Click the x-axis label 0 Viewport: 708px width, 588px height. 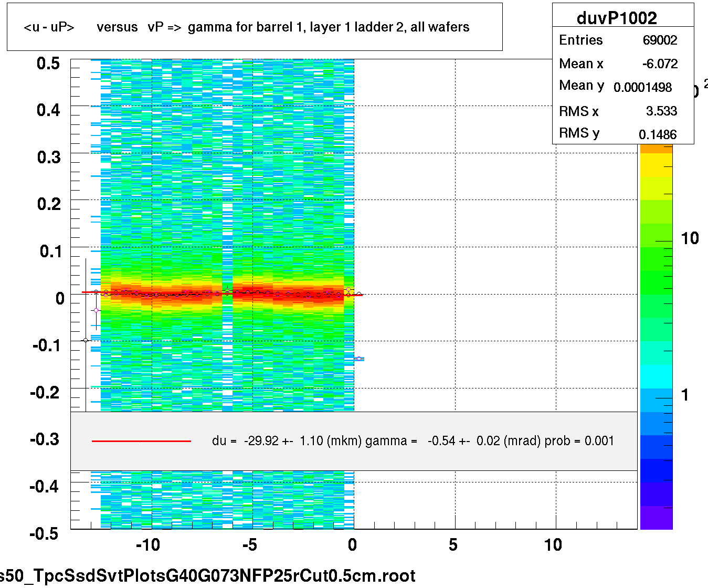352,545
